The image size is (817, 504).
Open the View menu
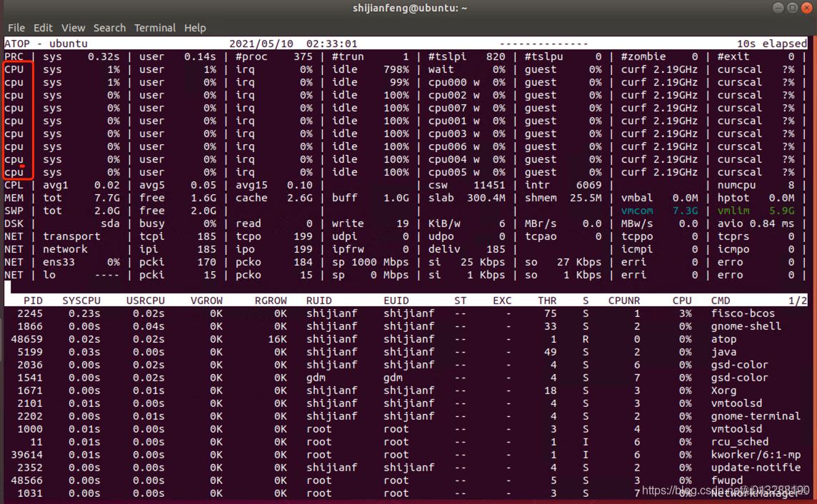coord(73,28)
